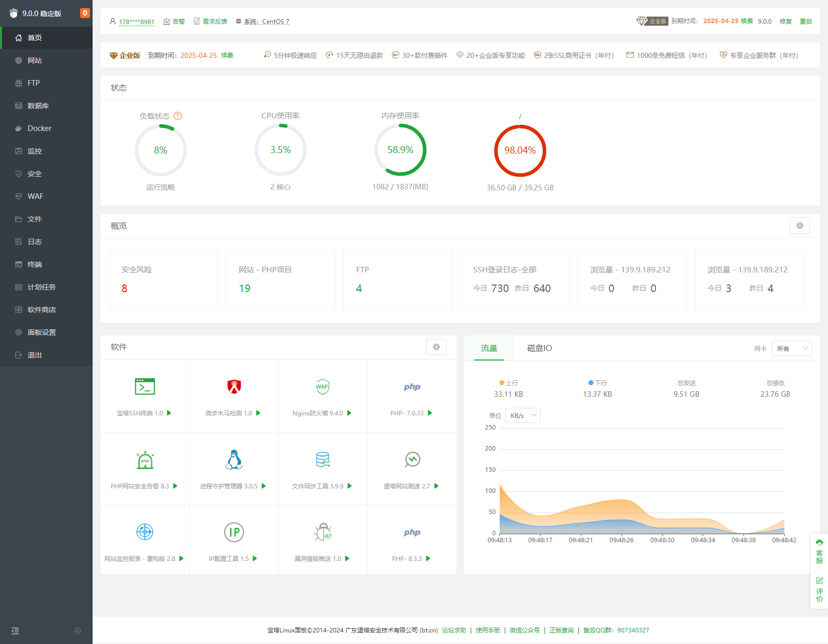Click the 98.04% disk usage gauge
Screen dimensions: 828x644
[520, 151]
